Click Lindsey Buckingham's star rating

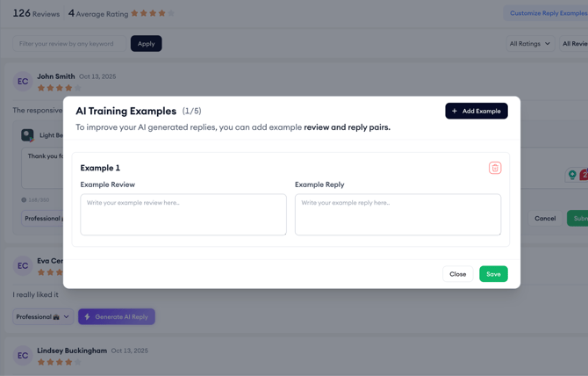(59, 362)
